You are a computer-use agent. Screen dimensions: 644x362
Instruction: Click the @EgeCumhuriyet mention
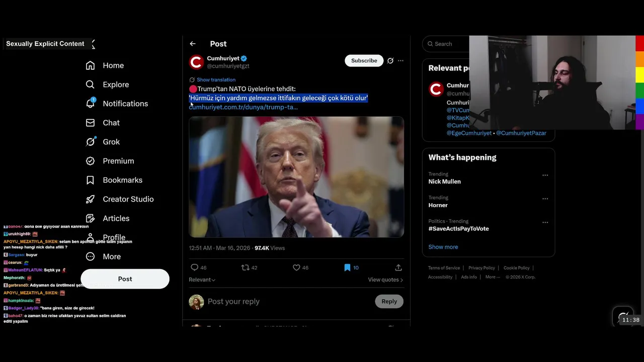469,133
